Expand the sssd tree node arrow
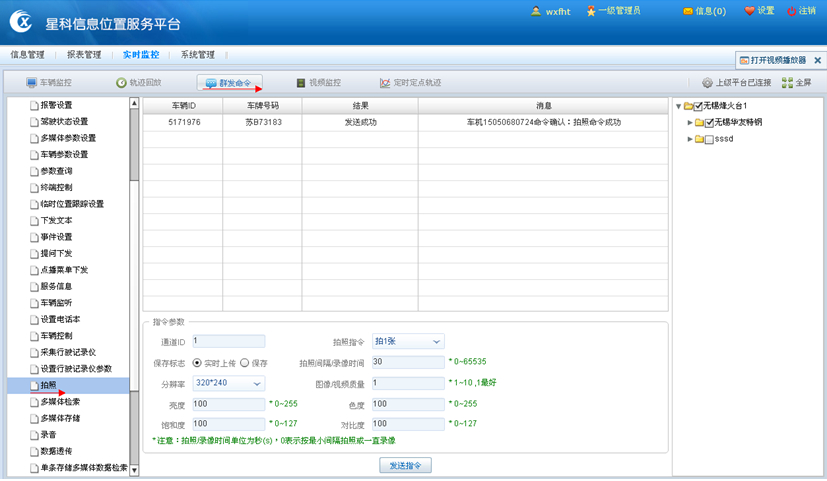827x481 pixels. (x=690, y=140)
